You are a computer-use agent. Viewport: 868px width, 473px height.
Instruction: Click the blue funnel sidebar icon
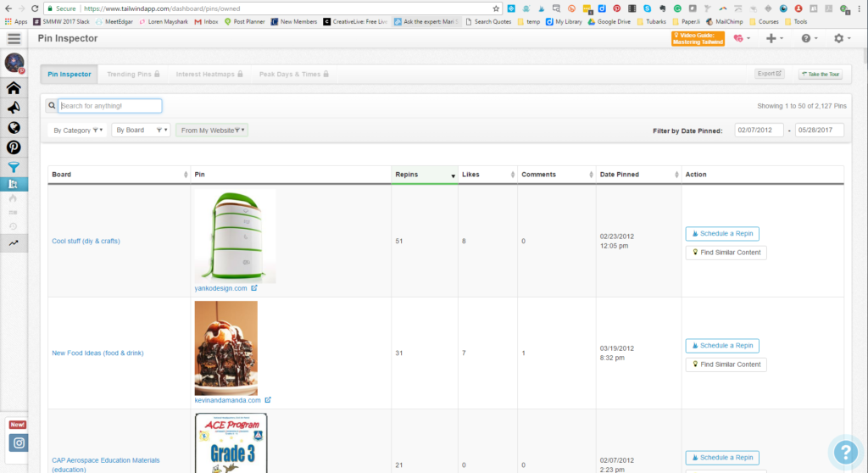coord(14,166)
